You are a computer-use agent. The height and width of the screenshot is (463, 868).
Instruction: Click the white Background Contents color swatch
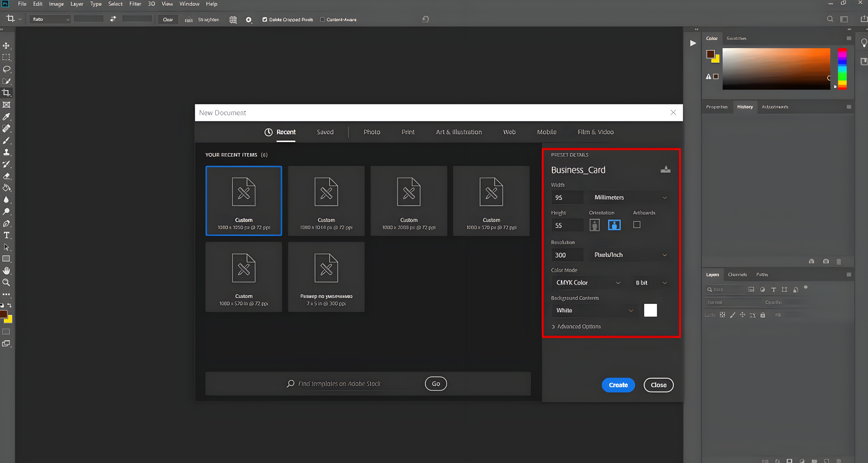[x=650, y=310]
